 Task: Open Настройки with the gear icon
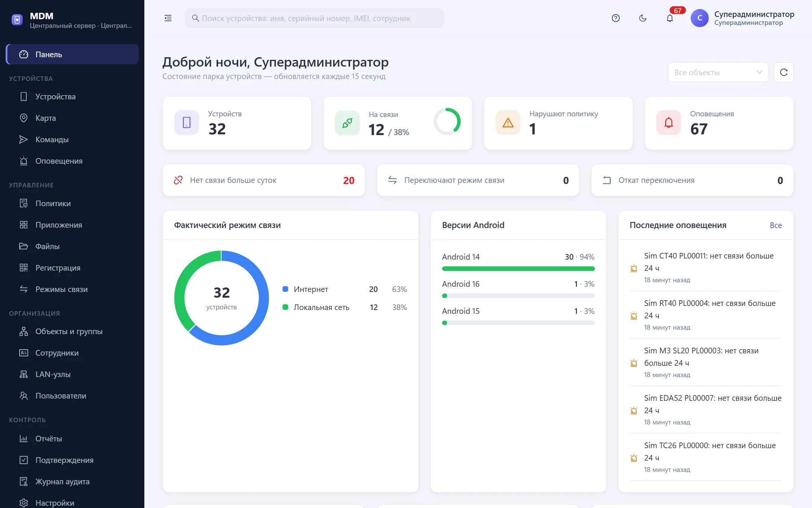pos(24,503)
